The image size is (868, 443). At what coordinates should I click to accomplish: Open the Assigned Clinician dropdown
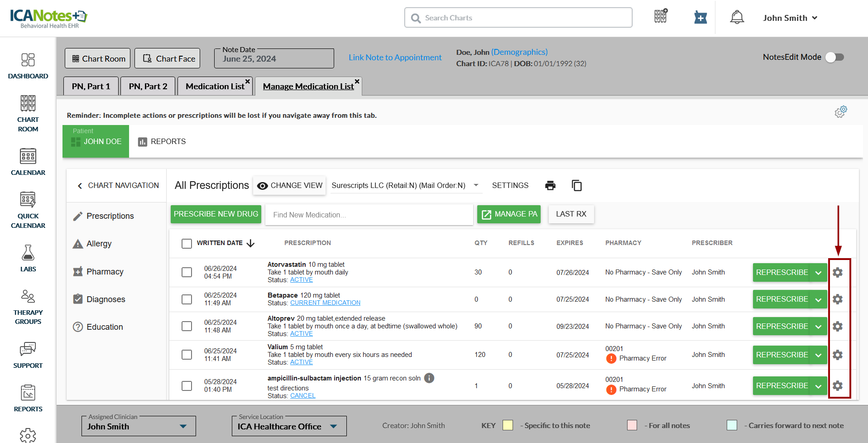tap(183, 426)
